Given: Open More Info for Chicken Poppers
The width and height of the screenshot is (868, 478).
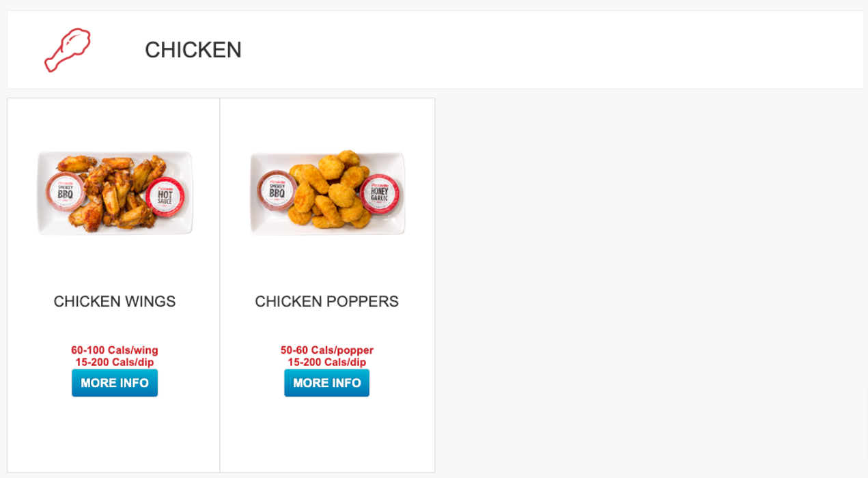Looking at the screenshot, I should [327, 383].
